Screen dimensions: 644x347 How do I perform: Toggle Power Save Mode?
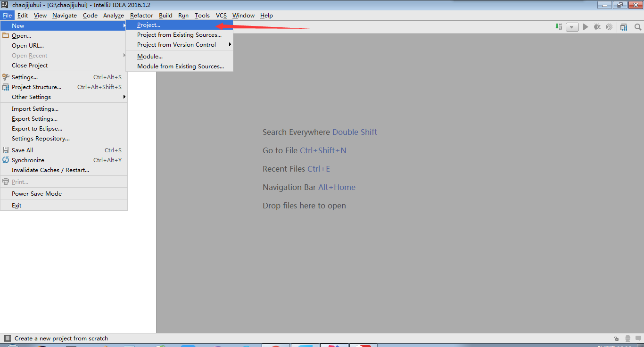point(64,194)
